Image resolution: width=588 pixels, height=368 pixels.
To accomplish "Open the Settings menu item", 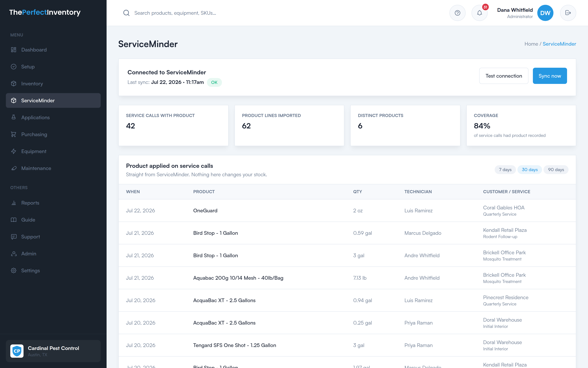I will [53, 270].
